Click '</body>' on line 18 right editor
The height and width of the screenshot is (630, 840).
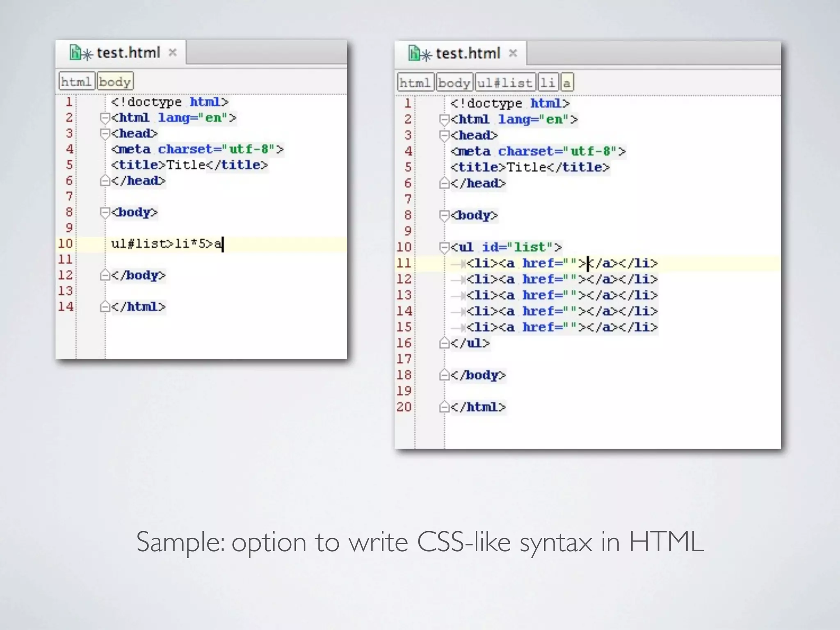point(478,375)
